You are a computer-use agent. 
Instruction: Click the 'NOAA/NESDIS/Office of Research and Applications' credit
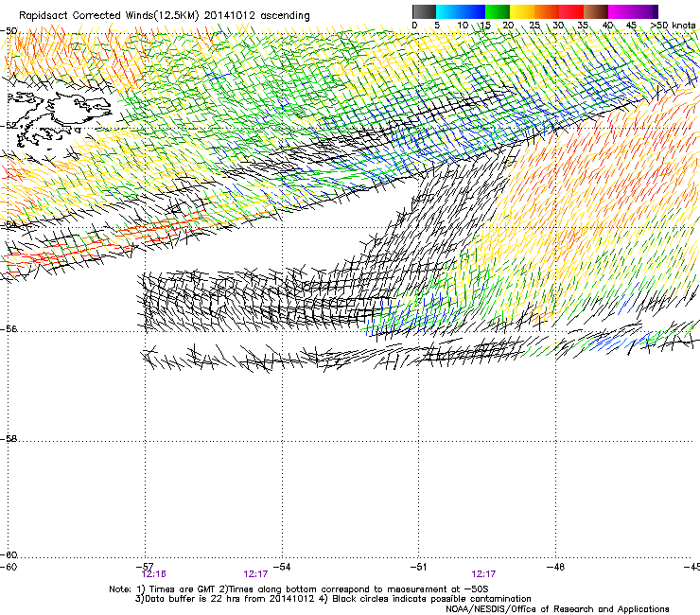tap(557, 609)
